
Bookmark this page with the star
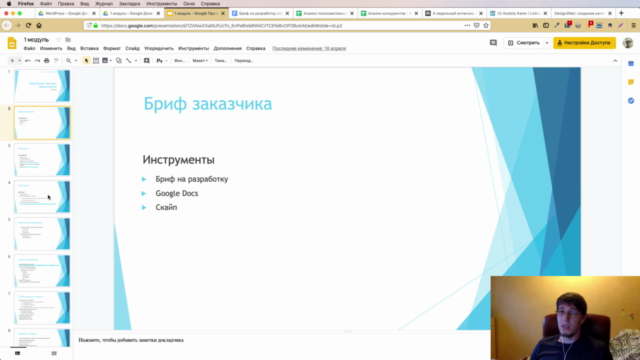[x=486, y=25]
